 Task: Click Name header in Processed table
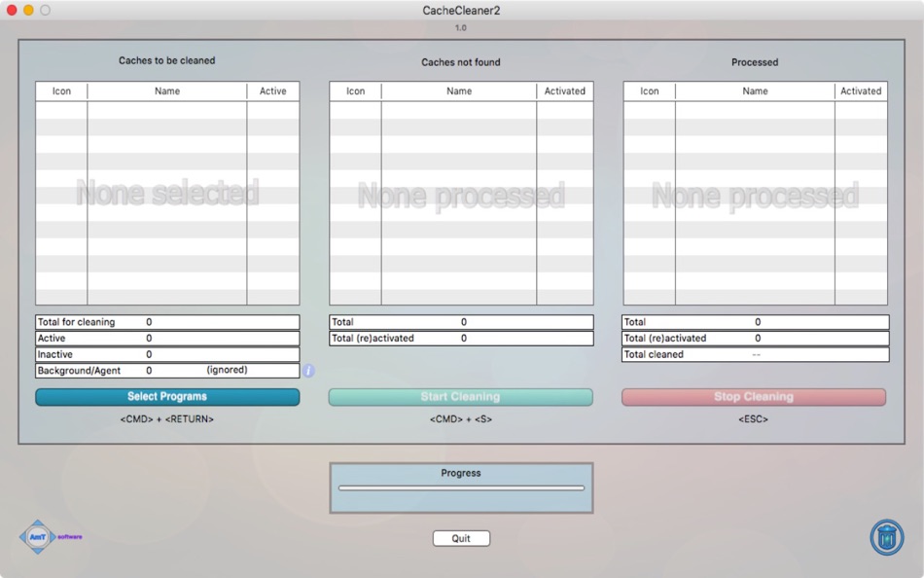tap(756, 91)
